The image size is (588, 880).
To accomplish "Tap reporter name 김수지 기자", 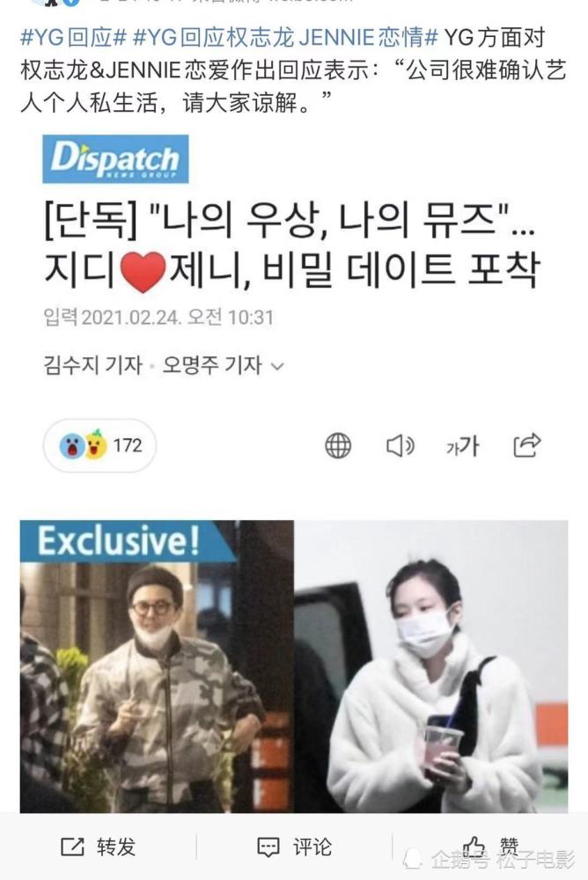I will [x=92, y=365].
